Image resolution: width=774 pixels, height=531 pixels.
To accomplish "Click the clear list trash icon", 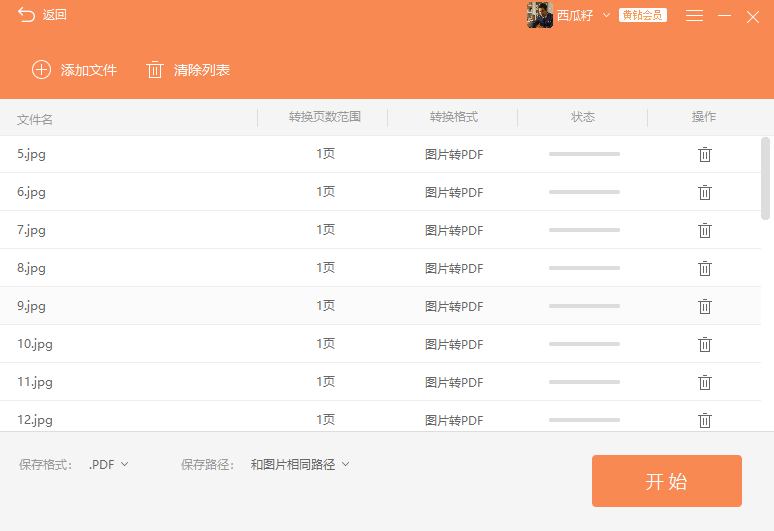I will point(155,70).
